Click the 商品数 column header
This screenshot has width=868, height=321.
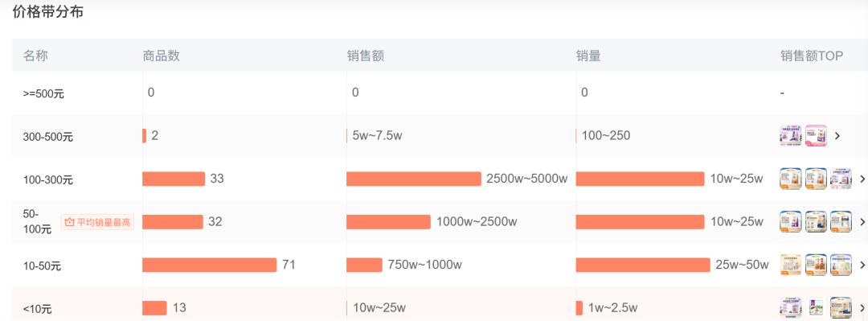click(161, 56)
